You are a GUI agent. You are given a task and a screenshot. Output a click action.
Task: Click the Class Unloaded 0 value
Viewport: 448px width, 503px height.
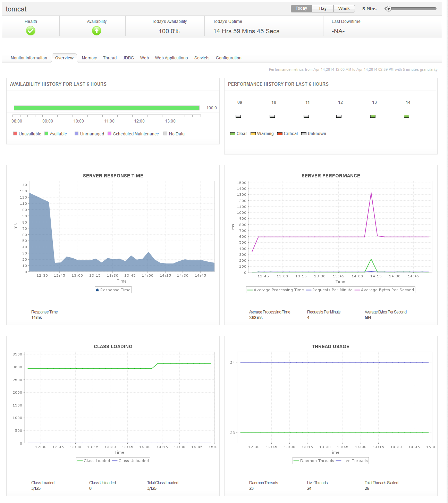point(90,488)
